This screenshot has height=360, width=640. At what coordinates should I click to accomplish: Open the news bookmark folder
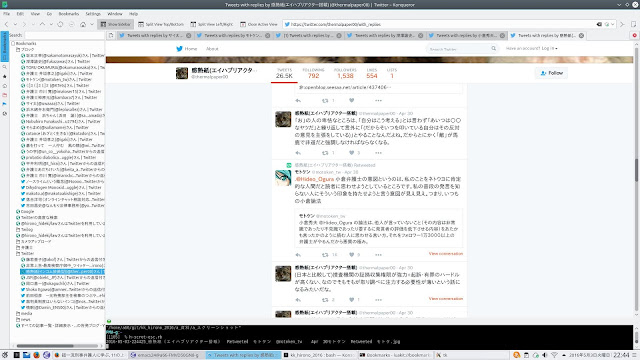(x=26, y=320)
